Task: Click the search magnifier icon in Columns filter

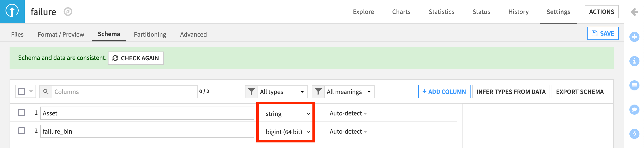Action: coord(46,91)
